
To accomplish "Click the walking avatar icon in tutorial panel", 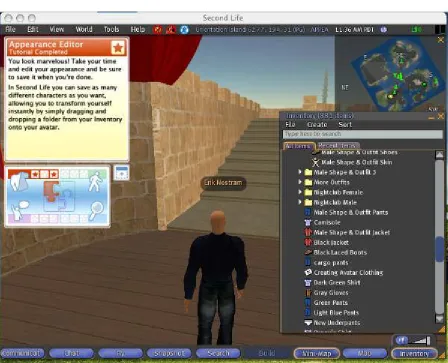I will (x=96, y=181).
